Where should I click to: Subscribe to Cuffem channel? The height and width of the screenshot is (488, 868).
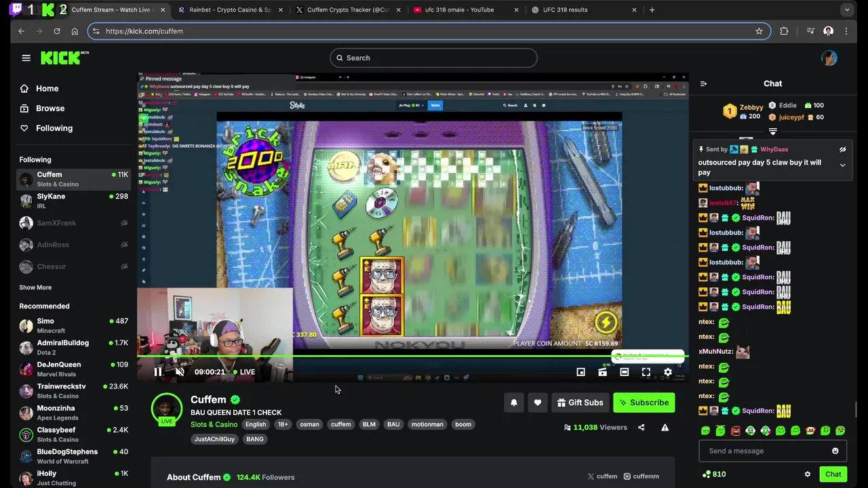point(644,403)
